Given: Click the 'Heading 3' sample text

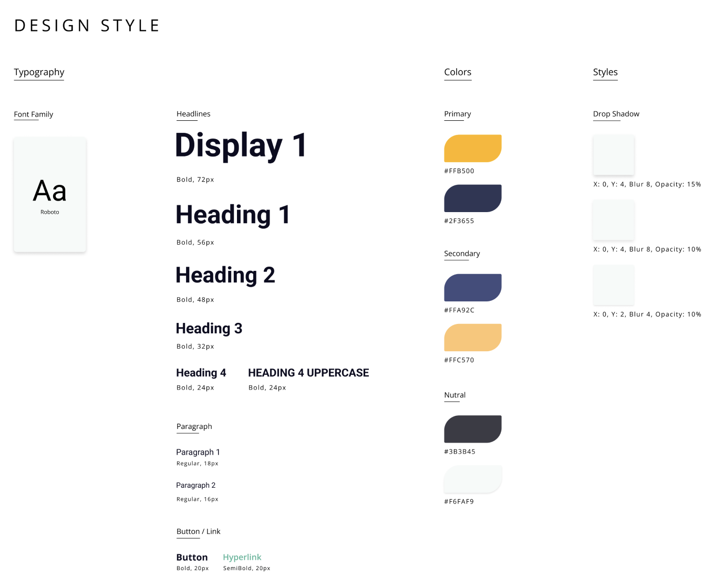Looking at the screenshot, I should 209,329.
